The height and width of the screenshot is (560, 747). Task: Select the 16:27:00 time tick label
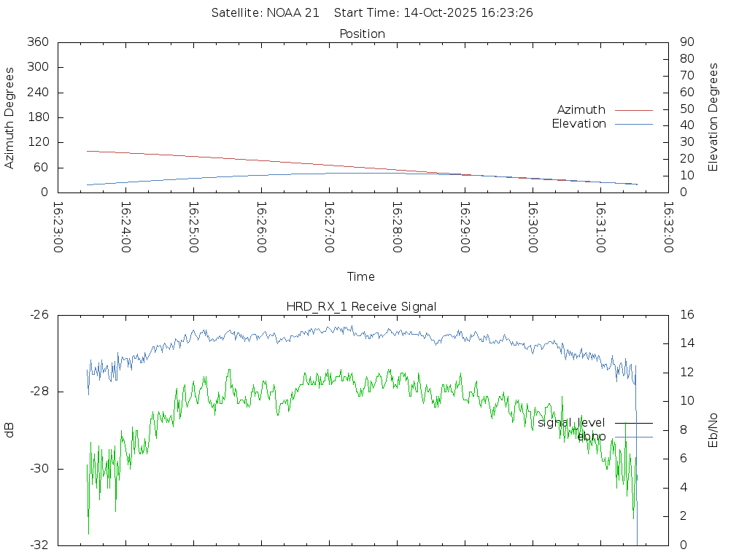tap(329, 227)
